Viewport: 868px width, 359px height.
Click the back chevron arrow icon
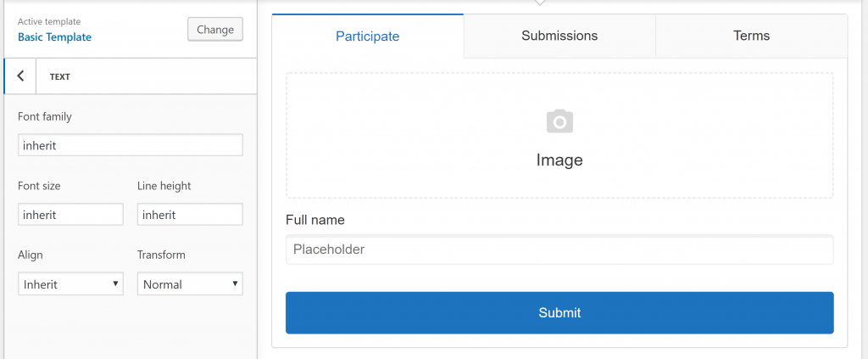[x=20, y=76]
